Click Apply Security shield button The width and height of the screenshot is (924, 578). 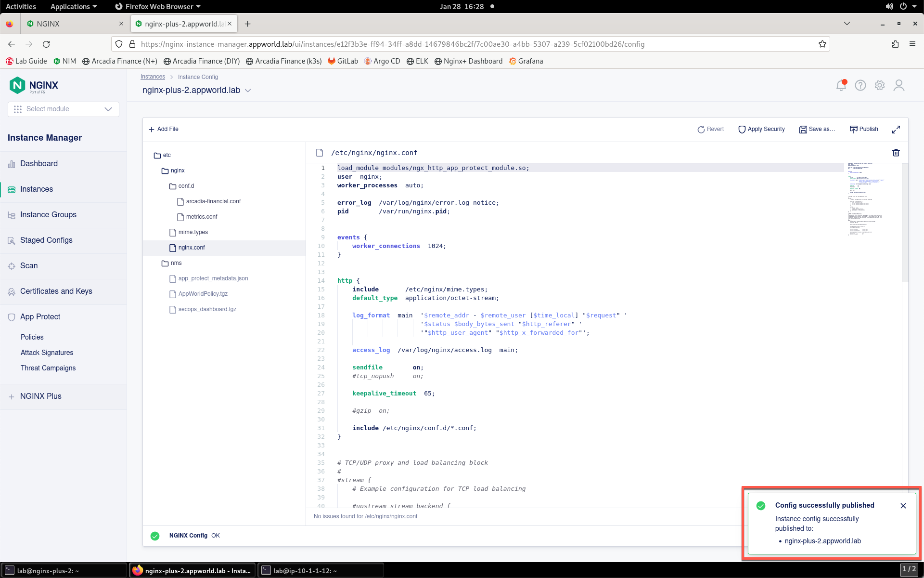tap(761, 129)
